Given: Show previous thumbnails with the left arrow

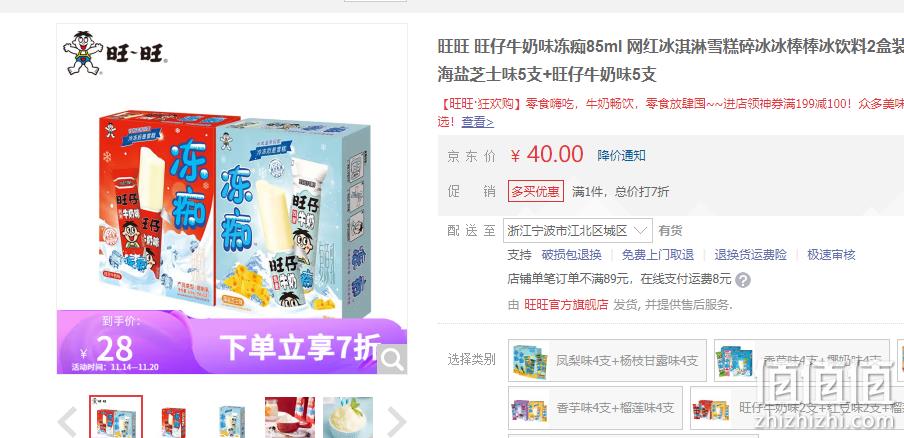Looking at the screenshot, I should click(x=67, y=421).
